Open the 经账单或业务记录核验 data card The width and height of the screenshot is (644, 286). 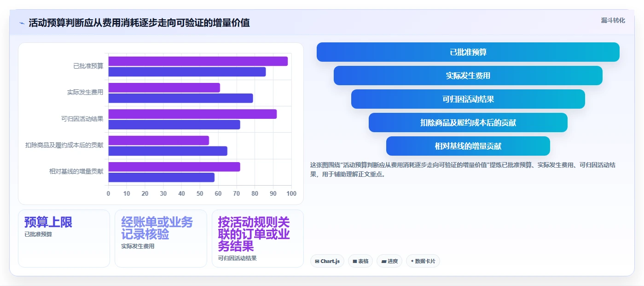tap(161, 239)
